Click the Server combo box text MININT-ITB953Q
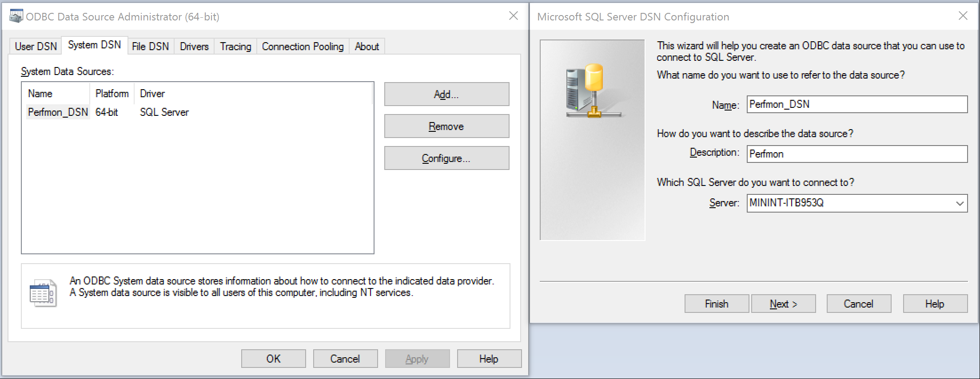The image size is (980, 379). [786, 203]
